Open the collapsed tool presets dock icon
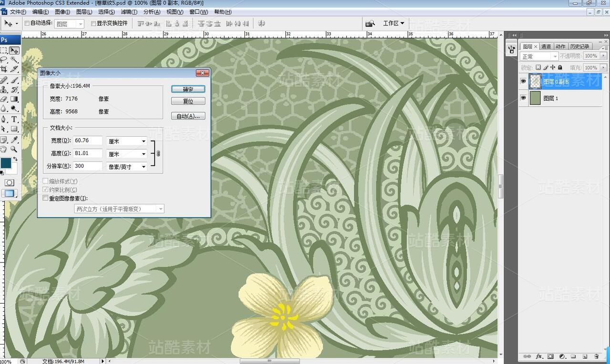This screenshot has width=610, height=364. [x=511, y=49]
